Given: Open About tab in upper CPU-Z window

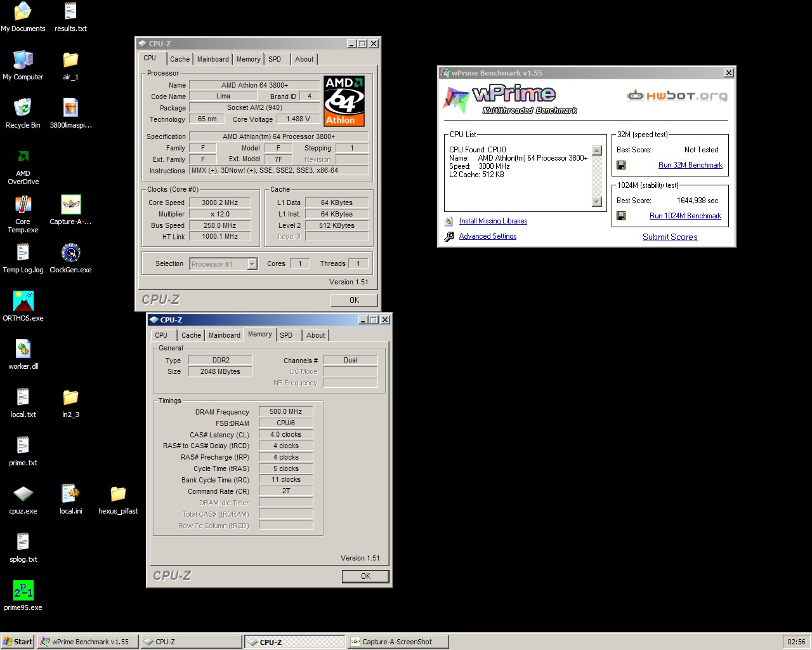Looking at the screenshot, I should 304,59.
